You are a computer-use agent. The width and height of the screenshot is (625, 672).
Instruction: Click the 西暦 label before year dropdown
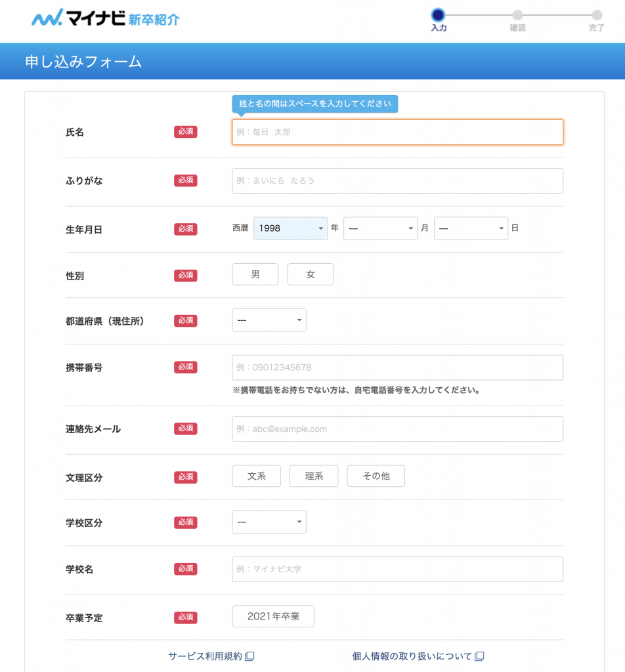pyautogui.click(x=240, y=228)
